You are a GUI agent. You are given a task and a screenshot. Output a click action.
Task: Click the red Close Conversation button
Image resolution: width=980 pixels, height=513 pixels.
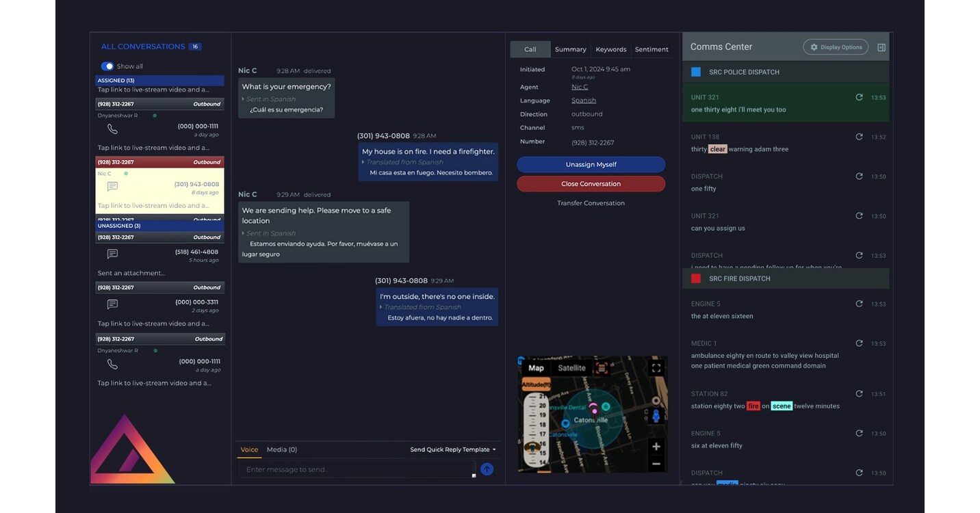pos(591,184)
